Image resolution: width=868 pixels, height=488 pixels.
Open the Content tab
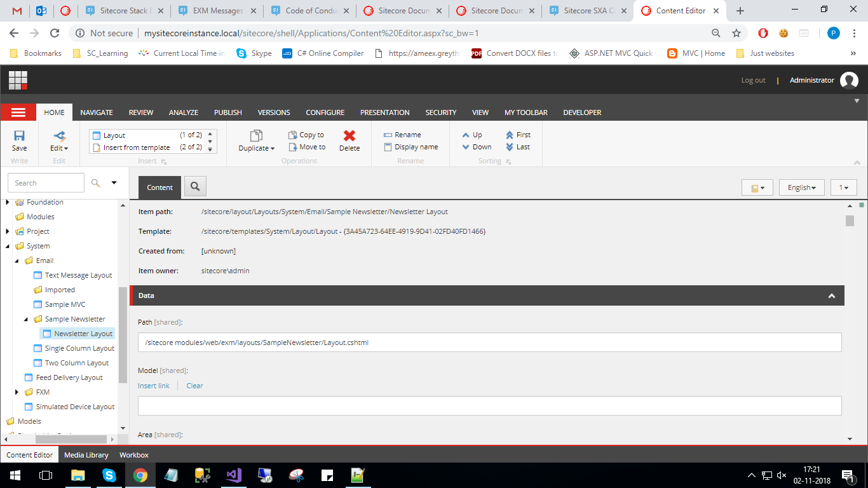tap(159, 187)
